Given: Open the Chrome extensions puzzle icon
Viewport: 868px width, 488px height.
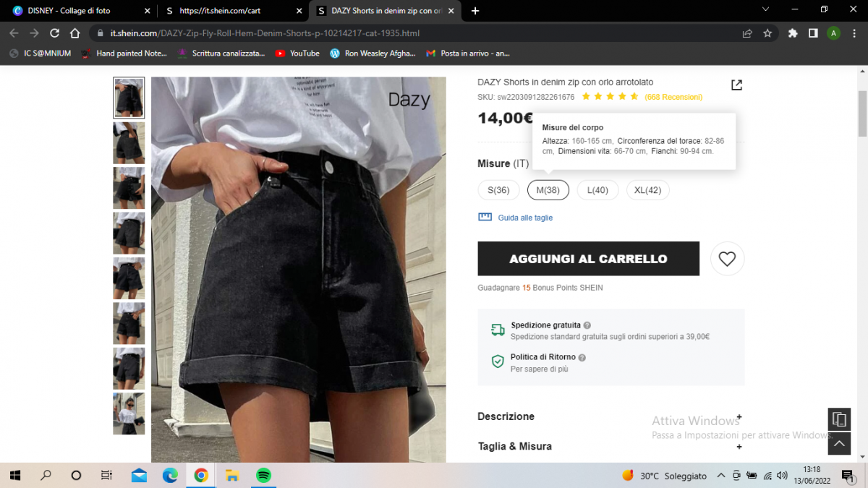Looking at the screenshot, I should (x=793, y=33).
